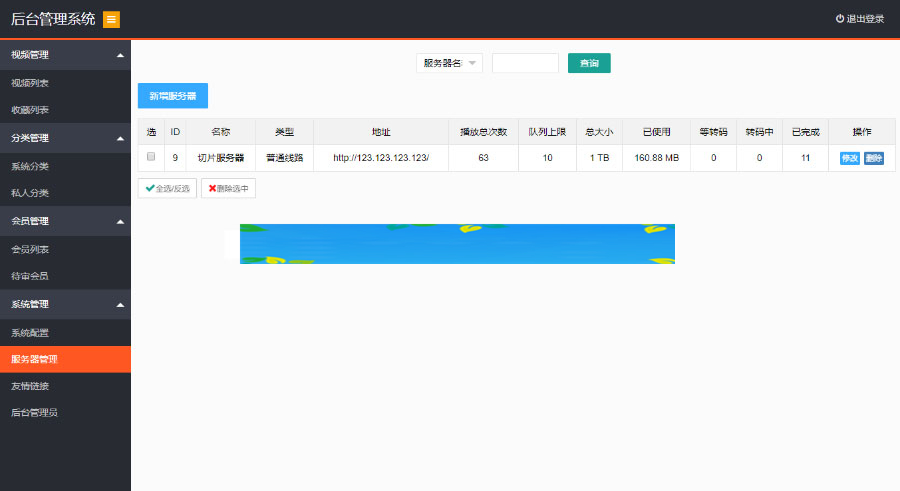Collapse the 分类管理 sidebar section
Image resolution: width=900 pixels, height=491 pixels.
(x=120, y=138)
